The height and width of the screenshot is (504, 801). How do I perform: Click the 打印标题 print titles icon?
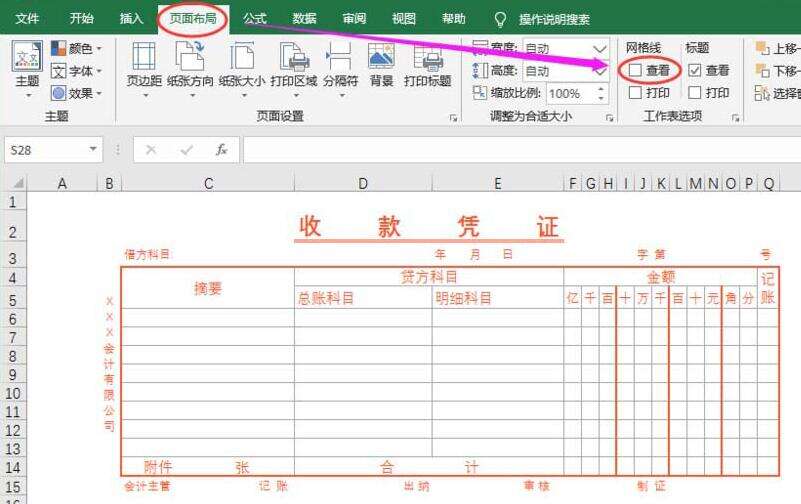click(428, 56)
